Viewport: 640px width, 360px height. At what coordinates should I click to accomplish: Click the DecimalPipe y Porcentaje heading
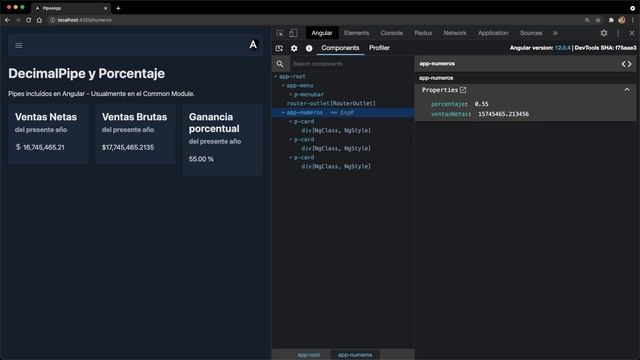click(87, 73)
